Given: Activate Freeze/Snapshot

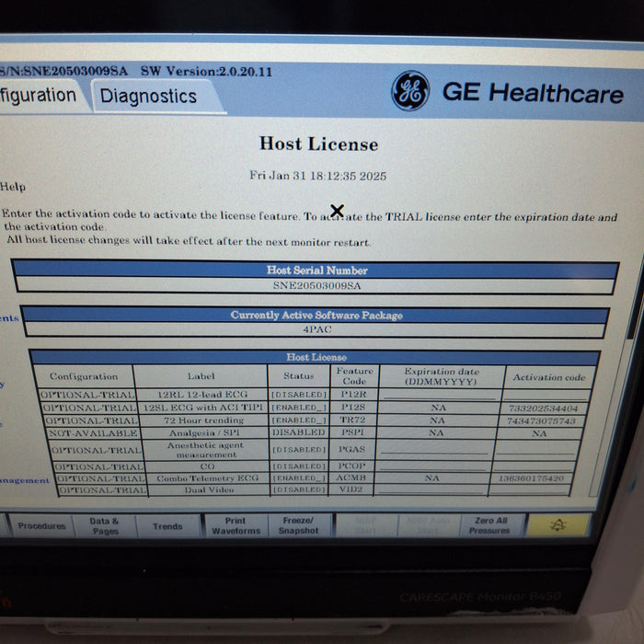Looking at the screenshot, I should 299,525.
